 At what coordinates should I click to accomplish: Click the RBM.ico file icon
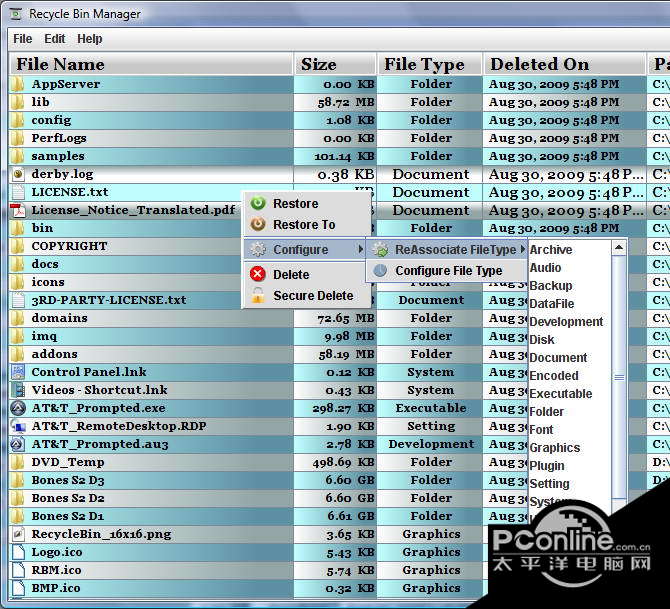(x=18, y=570)
